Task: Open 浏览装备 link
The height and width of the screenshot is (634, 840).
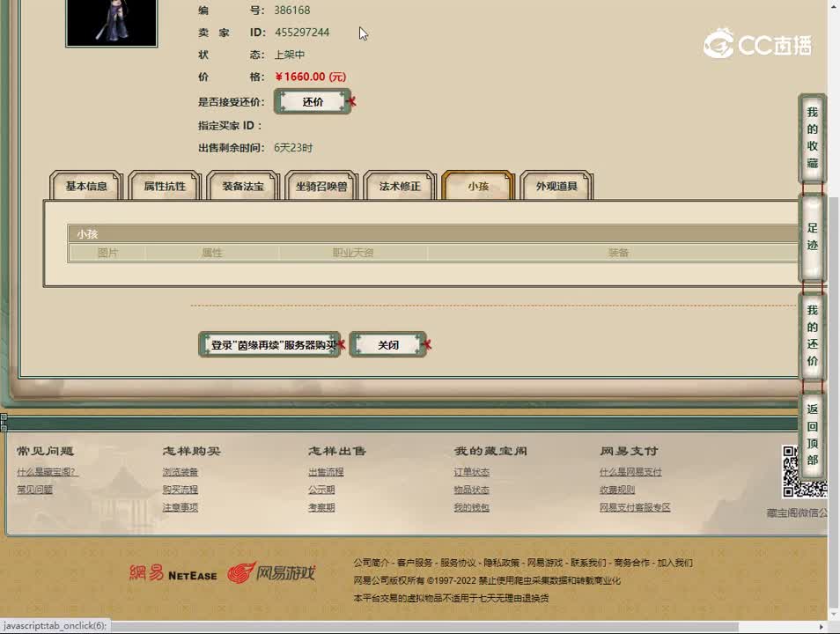Action: click(181, 472)
